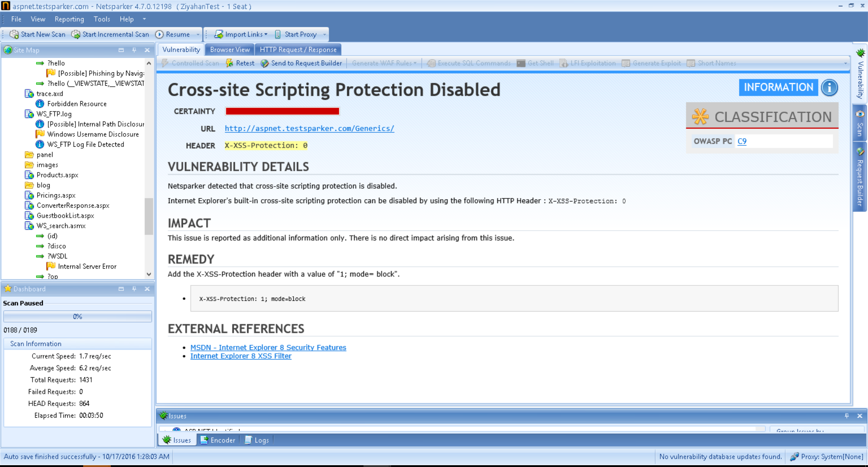Start a new scan
This screenshot has width=868, height=467.
pos(37,34)
